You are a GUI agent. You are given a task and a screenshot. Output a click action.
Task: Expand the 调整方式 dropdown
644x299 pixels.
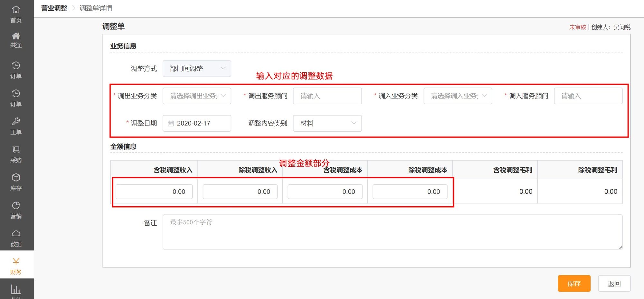coord(197,69)
